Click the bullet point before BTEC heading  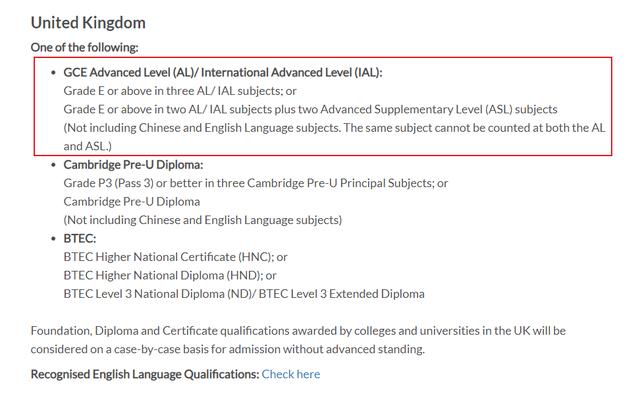click(53, 239)
